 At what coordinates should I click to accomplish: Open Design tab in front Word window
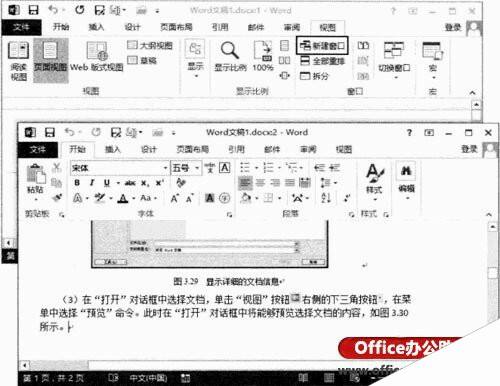149,149
